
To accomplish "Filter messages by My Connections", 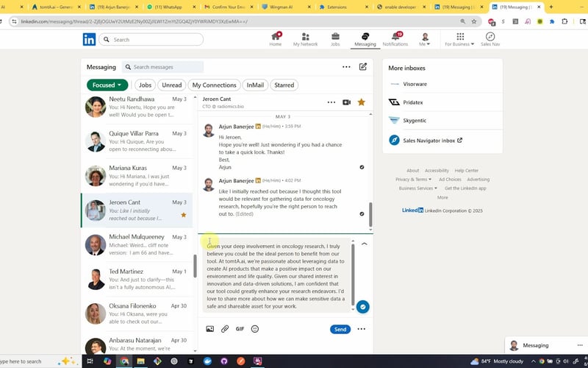I will (214, 85).
